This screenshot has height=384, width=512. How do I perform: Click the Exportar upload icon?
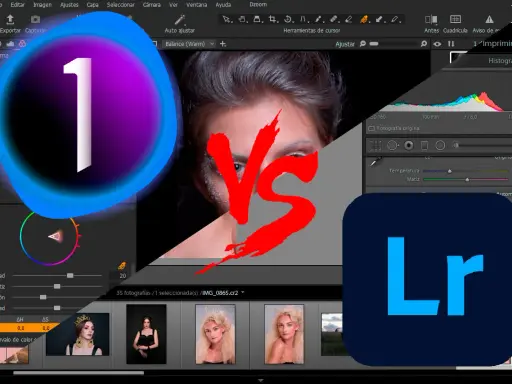(x=10, y=20)
